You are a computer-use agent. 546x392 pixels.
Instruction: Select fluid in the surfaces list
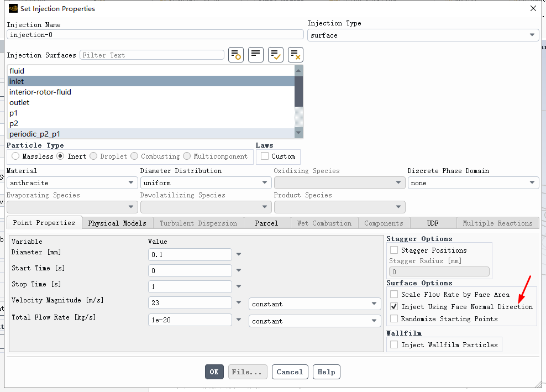151,71
